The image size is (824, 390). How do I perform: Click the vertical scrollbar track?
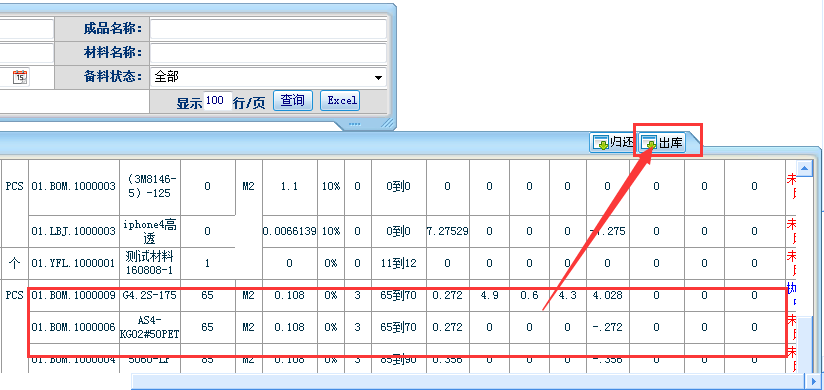coord(804,273)
